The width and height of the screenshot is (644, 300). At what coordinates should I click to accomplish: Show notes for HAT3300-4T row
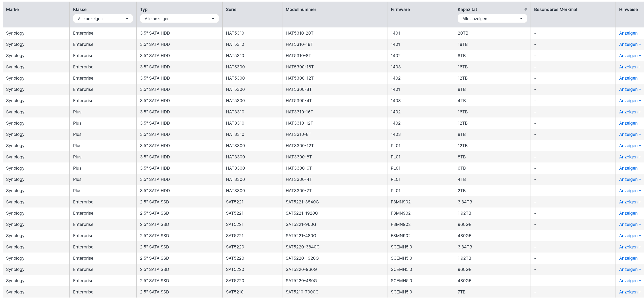point(630,179)
